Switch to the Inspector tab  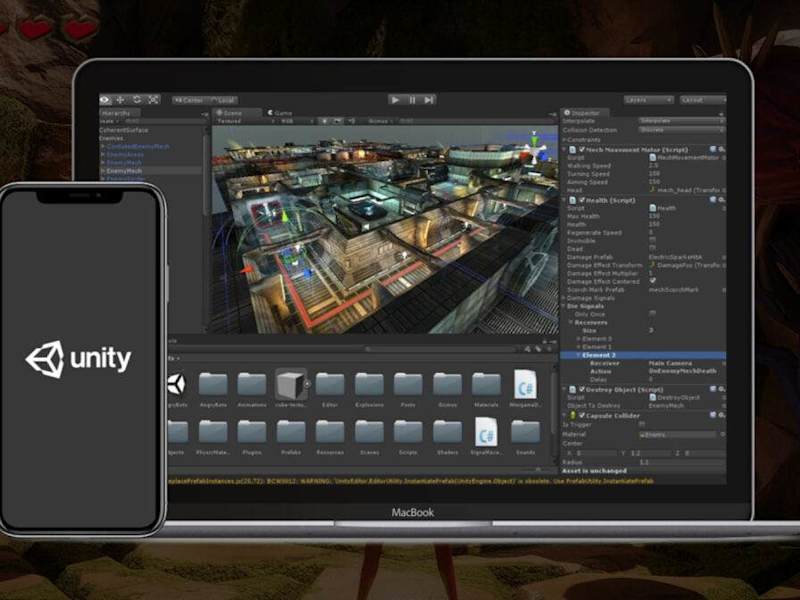583,113
